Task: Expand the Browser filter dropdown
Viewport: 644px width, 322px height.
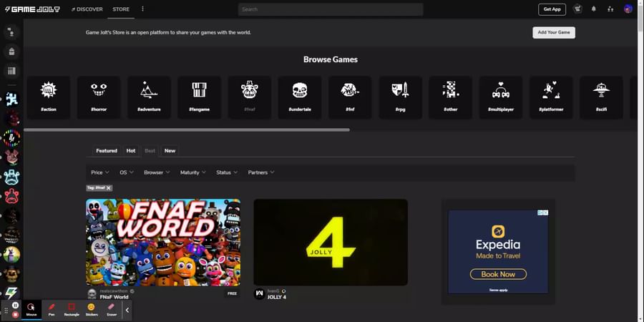Action: pos(157,172)
